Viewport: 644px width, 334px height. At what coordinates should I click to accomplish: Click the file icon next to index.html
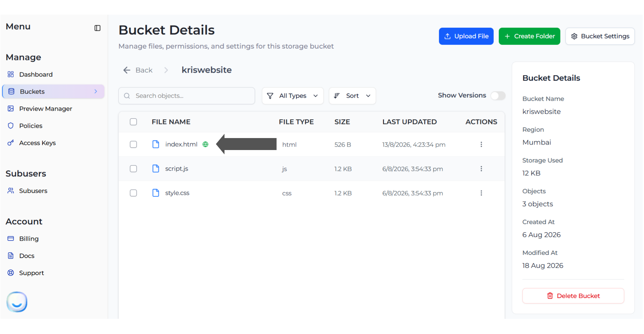[x=156, y=144]
